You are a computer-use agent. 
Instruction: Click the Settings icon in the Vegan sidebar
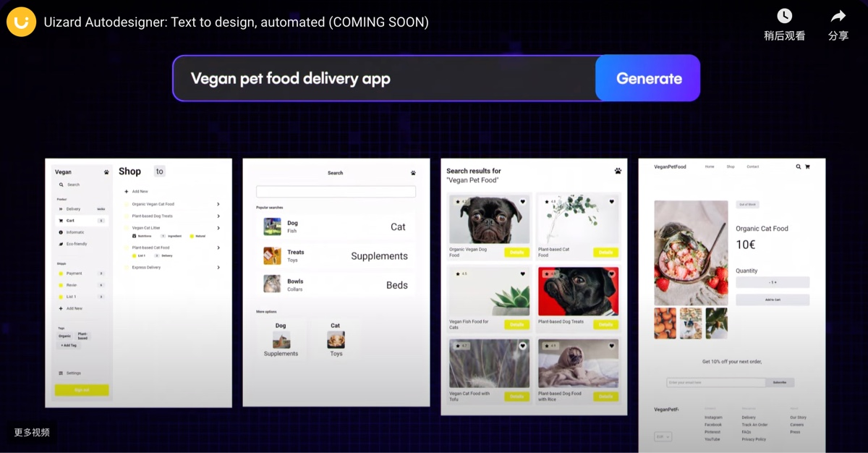[61, 373]
